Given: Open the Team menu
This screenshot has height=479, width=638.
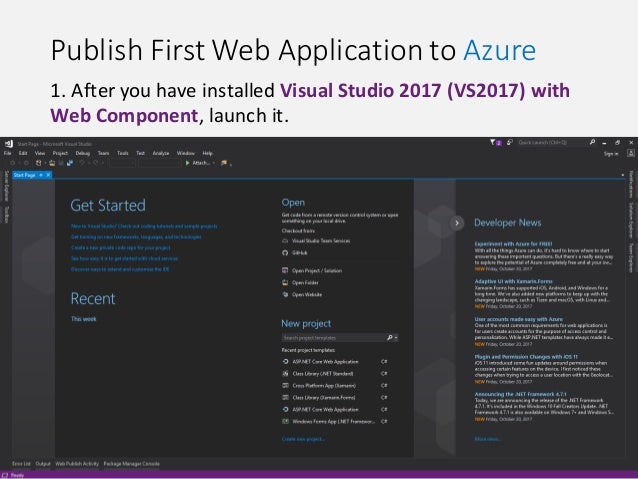Looking at the screenshot, I should tap(103, 153).
